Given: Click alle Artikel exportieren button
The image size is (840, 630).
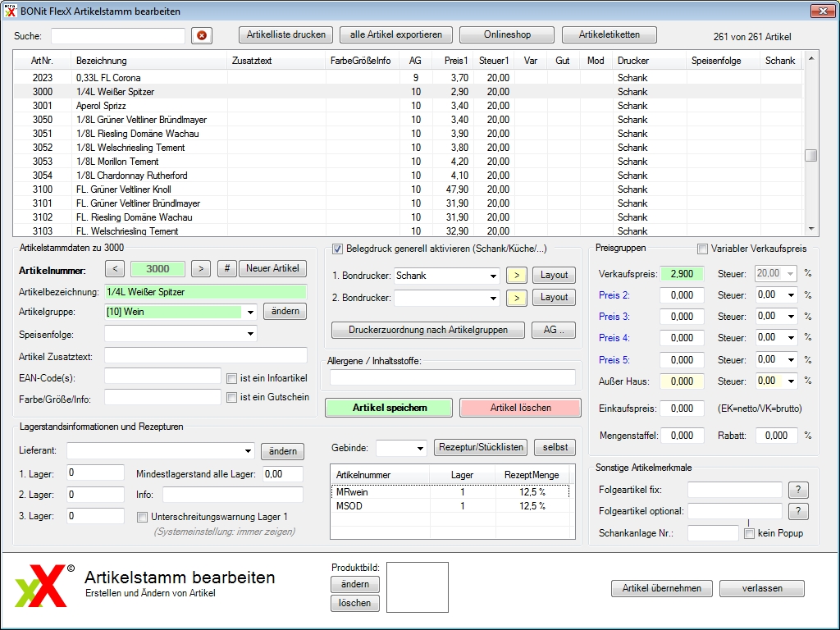Looking at the screenshot, I should pos(396,34).
